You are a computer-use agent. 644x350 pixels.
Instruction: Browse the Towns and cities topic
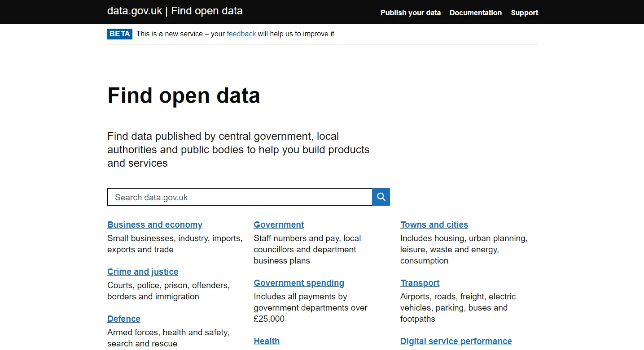(434, 225)
